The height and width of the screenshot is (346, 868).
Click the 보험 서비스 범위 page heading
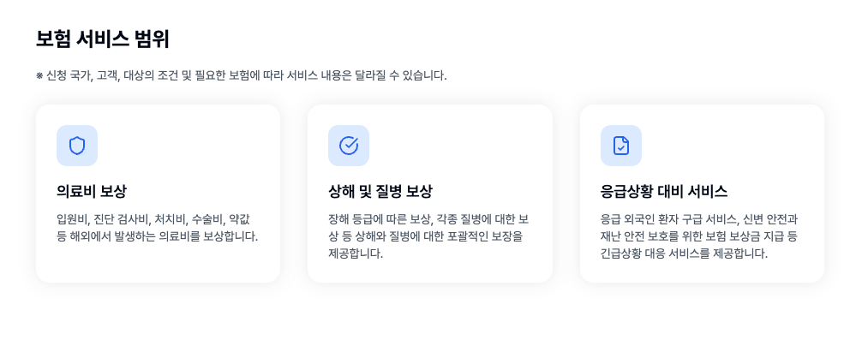tap(103, 39)
